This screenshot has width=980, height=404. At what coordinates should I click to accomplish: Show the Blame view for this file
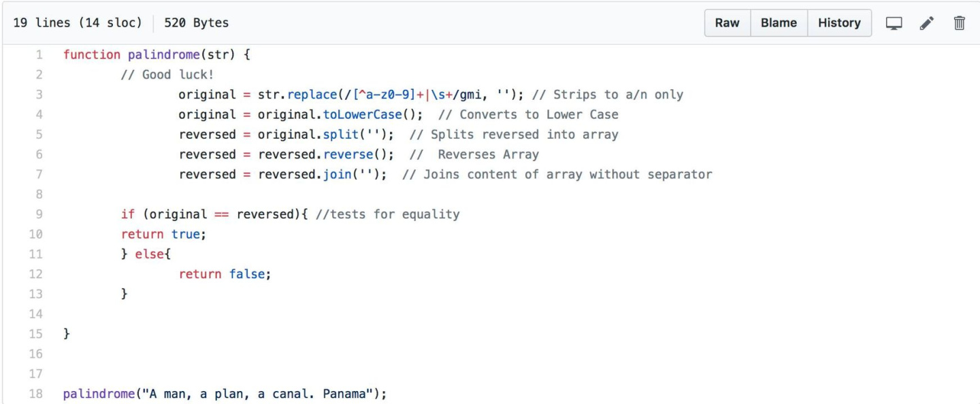(x=779, y=23)
